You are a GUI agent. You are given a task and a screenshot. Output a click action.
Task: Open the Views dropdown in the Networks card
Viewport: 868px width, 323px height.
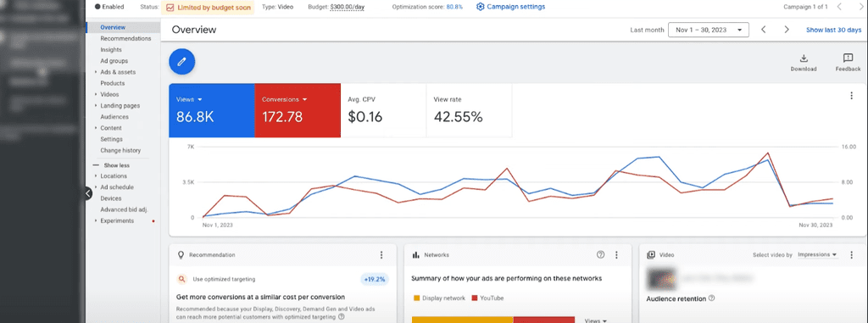[596, 320]
